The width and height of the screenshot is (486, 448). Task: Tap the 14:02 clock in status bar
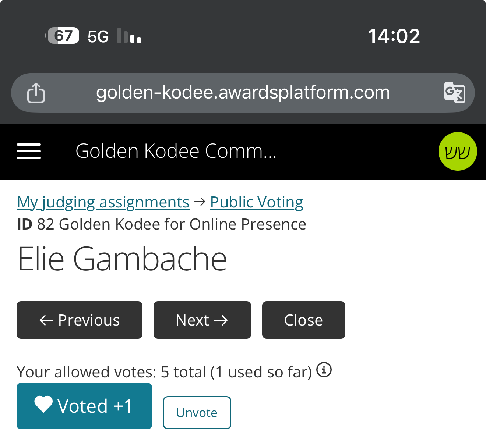click(394, 36)
